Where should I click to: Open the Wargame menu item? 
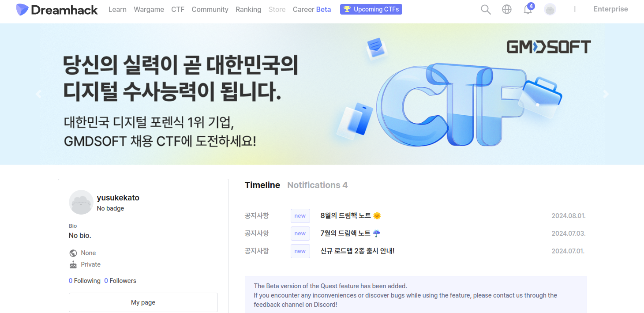(149, 10)
